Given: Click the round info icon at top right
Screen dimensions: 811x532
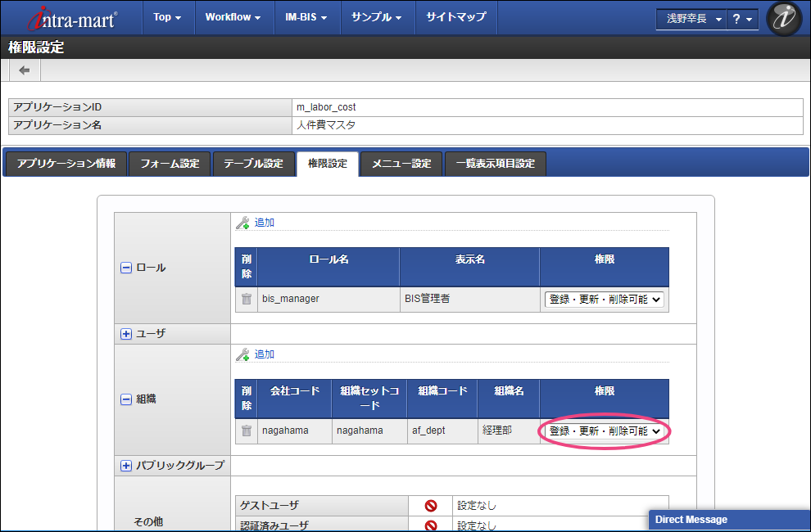Looking at the screenshot, I should pos(784,19).
